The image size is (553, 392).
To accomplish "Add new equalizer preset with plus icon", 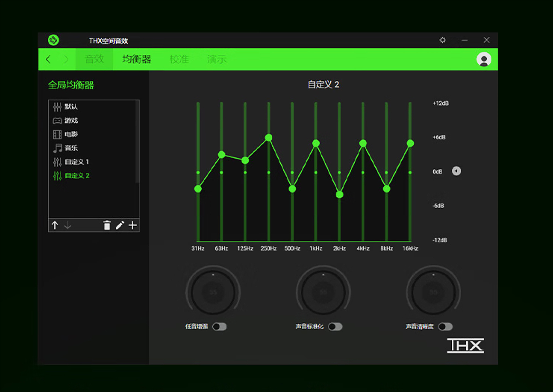I will 133,225.
